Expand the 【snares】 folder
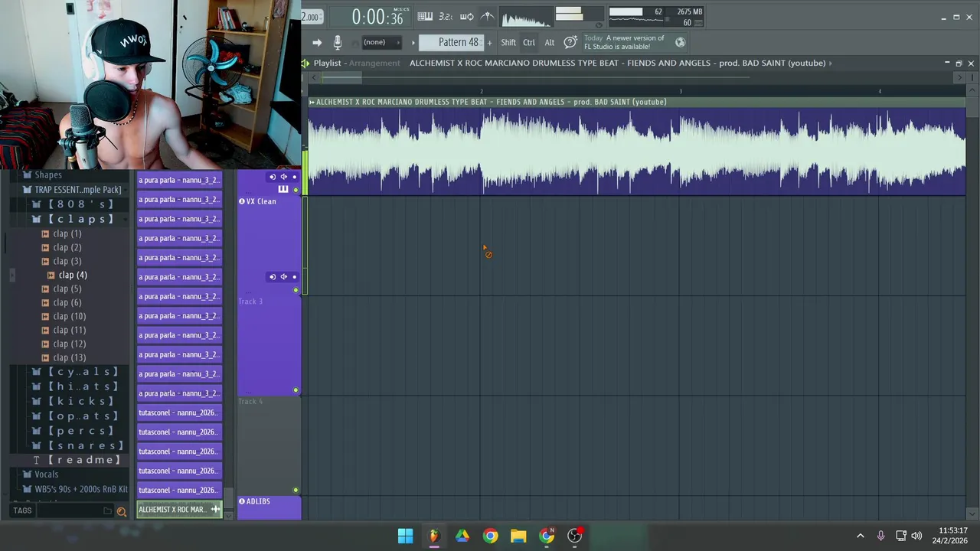Viewport: 980px width, 551px height. [x=80, y=445]
